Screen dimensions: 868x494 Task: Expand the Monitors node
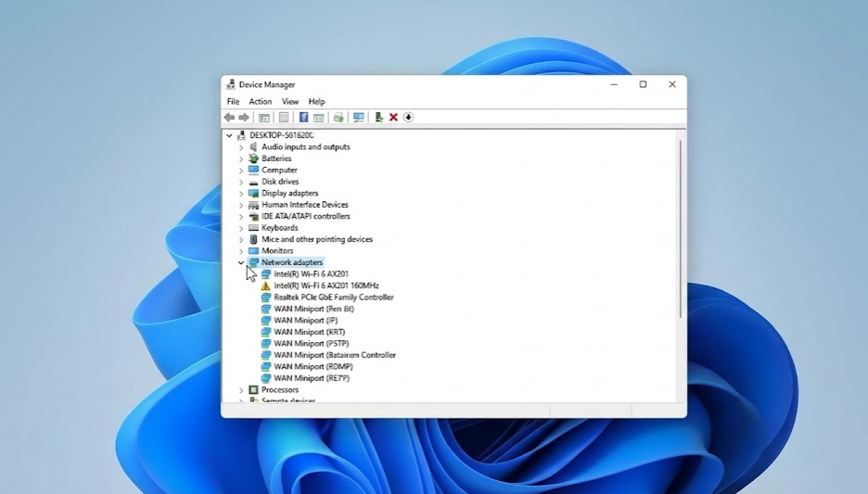(241, 251)
